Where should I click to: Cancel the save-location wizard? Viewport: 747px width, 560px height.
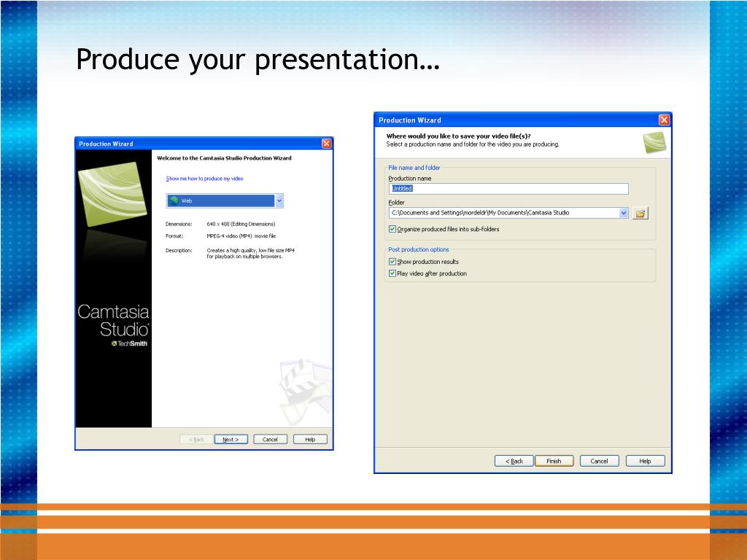600,461
